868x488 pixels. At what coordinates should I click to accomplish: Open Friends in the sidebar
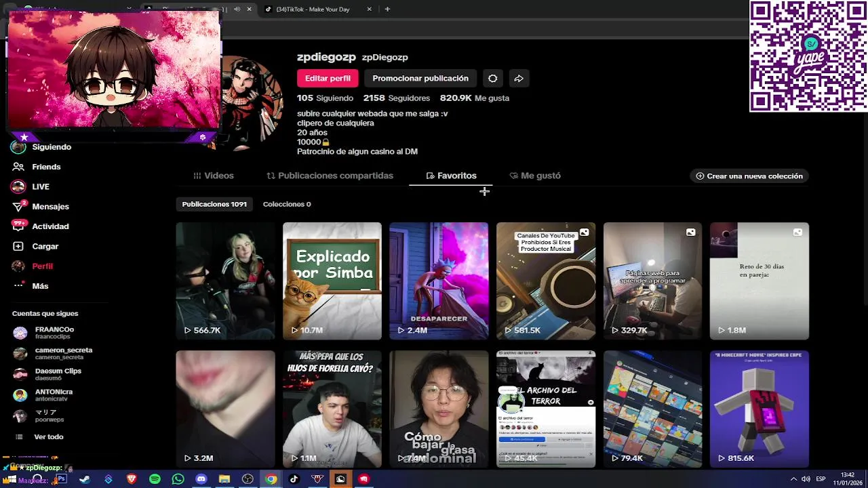[x=37, y=167]
